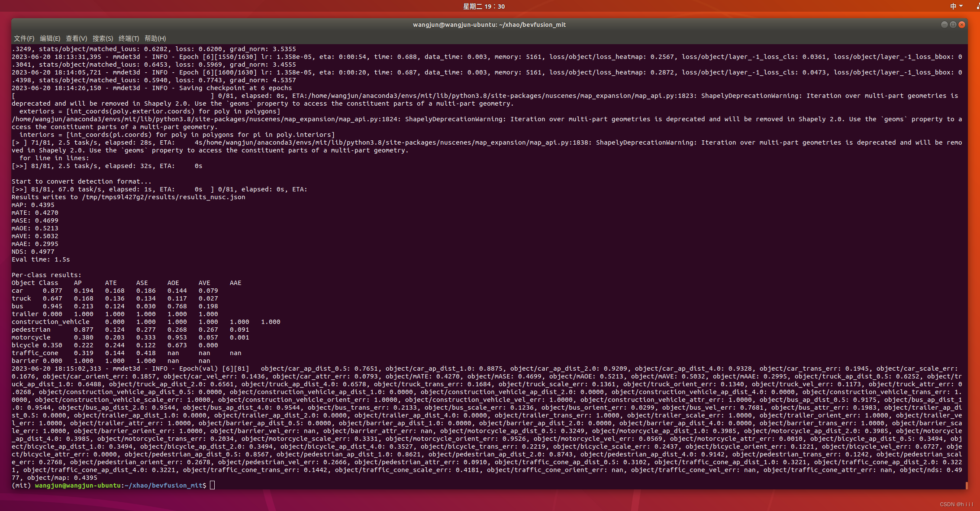980x511 pixels.
Task: Open the clock showing 星期二 19:30
Action: (484, 6)
